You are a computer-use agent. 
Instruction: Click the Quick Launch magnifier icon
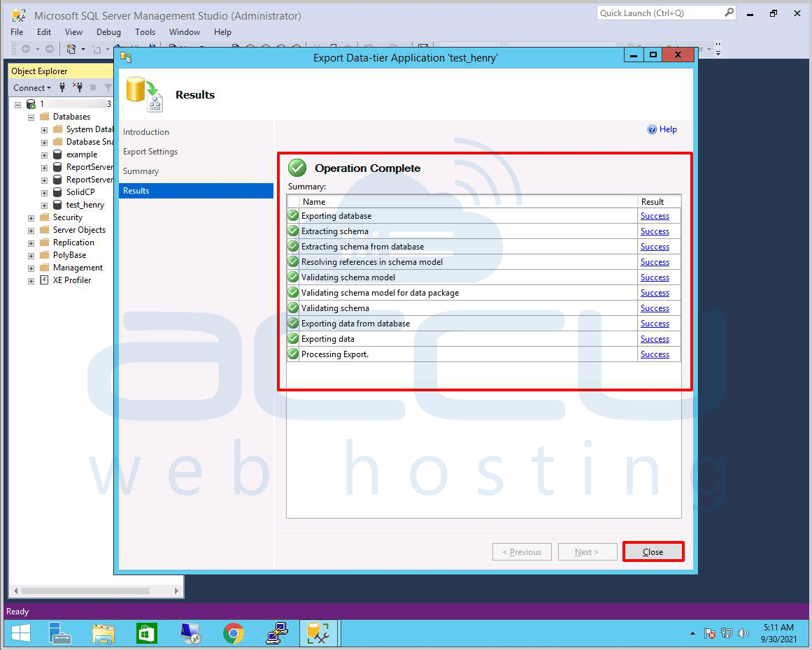729,13
